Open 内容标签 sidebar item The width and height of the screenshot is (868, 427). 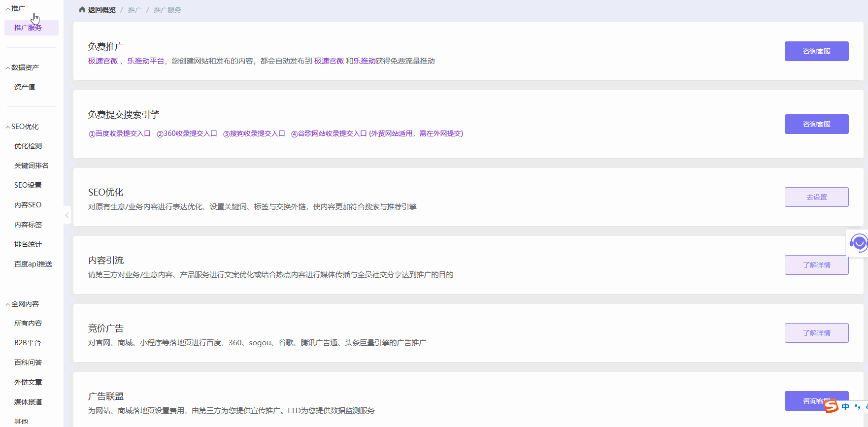(28, 225)
